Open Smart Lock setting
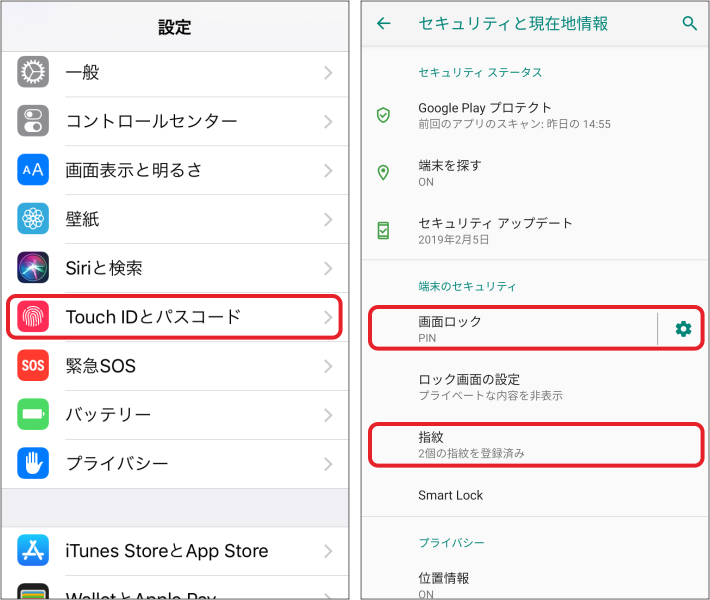Image resolution: width=710 pixels, height=600 pixels. pos(535,495)
